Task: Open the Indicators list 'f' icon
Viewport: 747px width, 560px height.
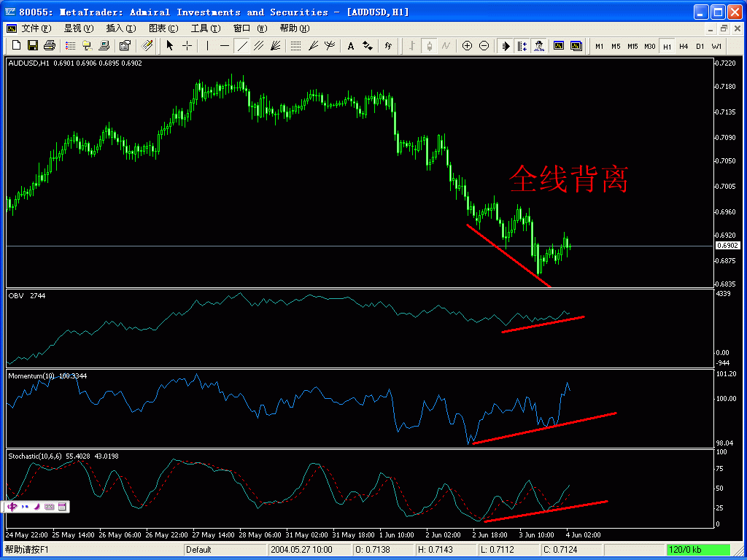Action: click(x=388, y=46)
